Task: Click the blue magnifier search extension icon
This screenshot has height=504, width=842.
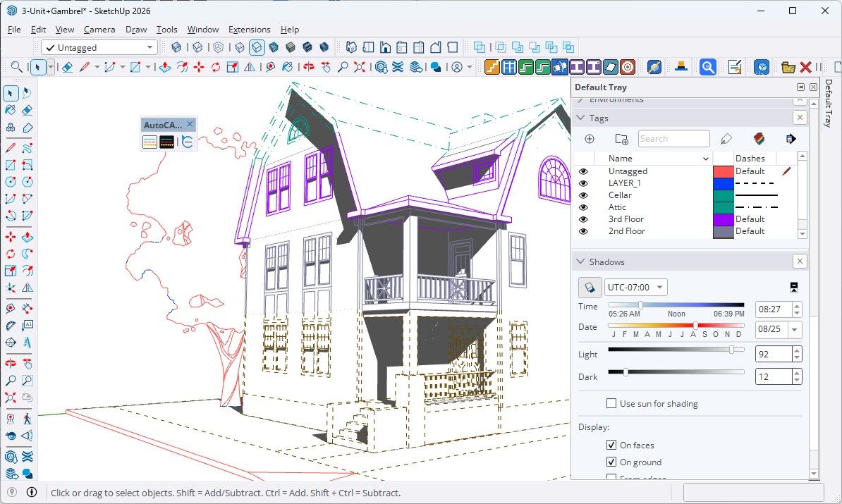Action: pos(708,67)
